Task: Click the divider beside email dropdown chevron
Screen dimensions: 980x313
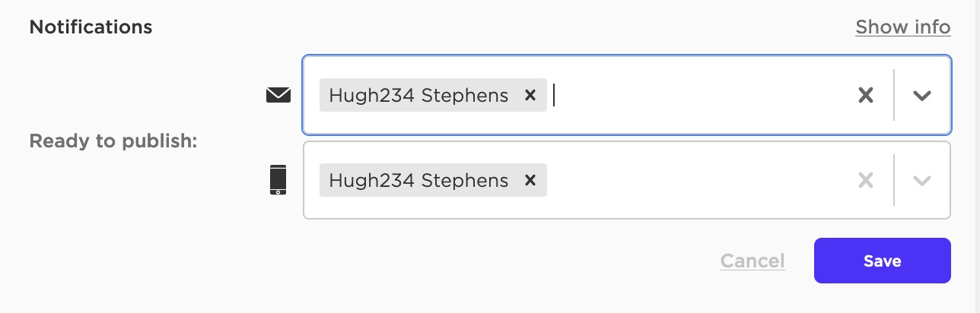Action: coord(894,95)
